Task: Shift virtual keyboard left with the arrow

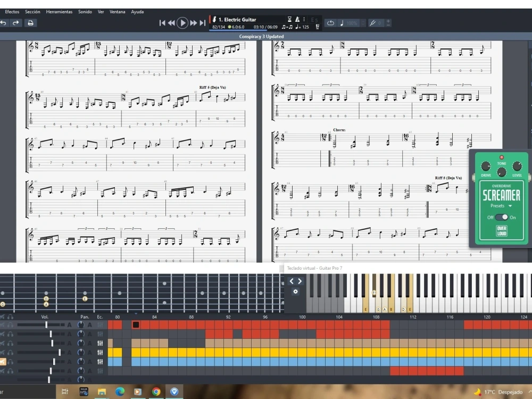Action: point(292,281)
